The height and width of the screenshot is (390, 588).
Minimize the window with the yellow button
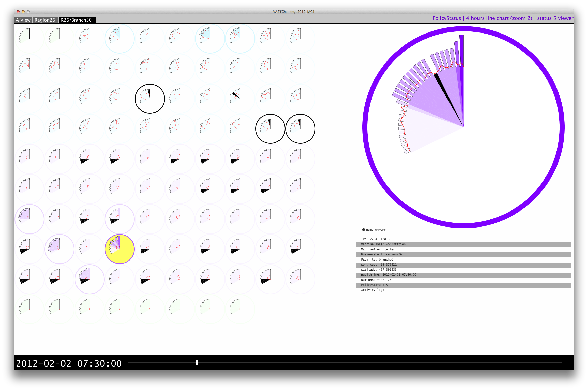pyautogui.click(x=23, y=12)
